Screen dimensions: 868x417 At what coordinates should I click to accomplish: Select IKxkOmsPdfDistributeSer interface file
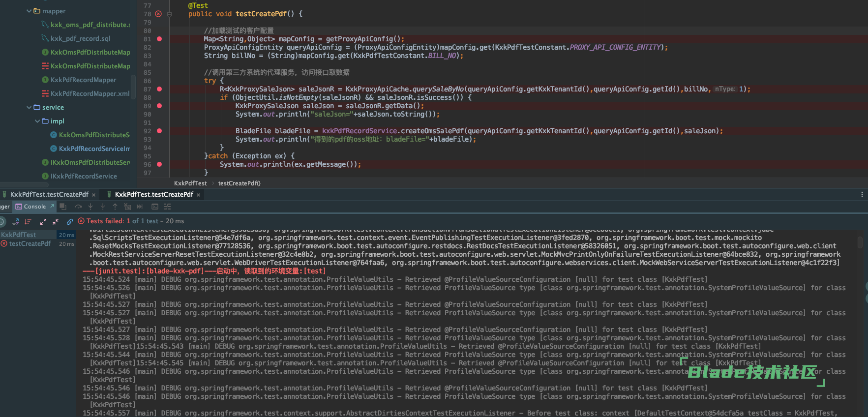click(90, 162)
